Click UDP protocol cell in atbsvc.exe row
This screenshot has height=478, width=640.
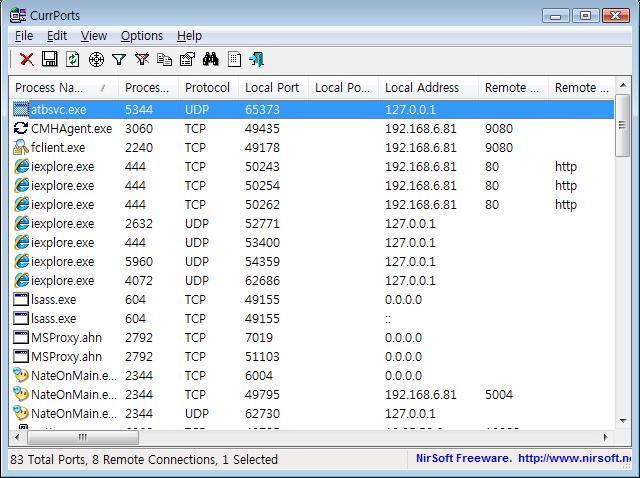coord(197,109)
